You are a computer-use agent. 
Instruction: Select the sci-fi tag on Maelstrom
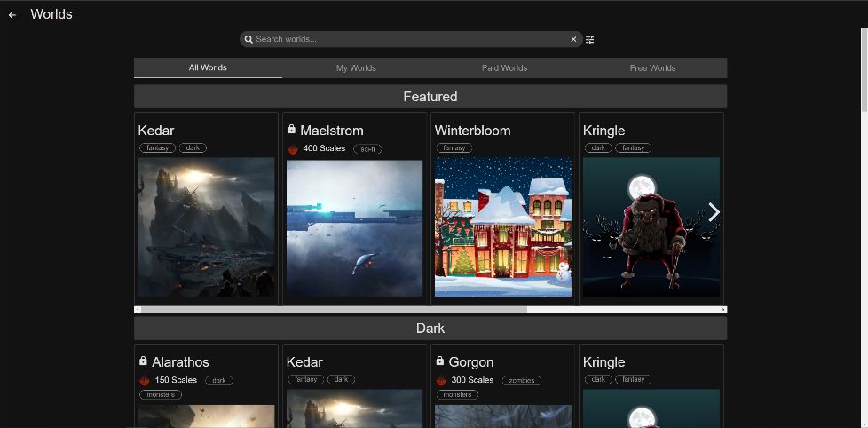point(367,149)
